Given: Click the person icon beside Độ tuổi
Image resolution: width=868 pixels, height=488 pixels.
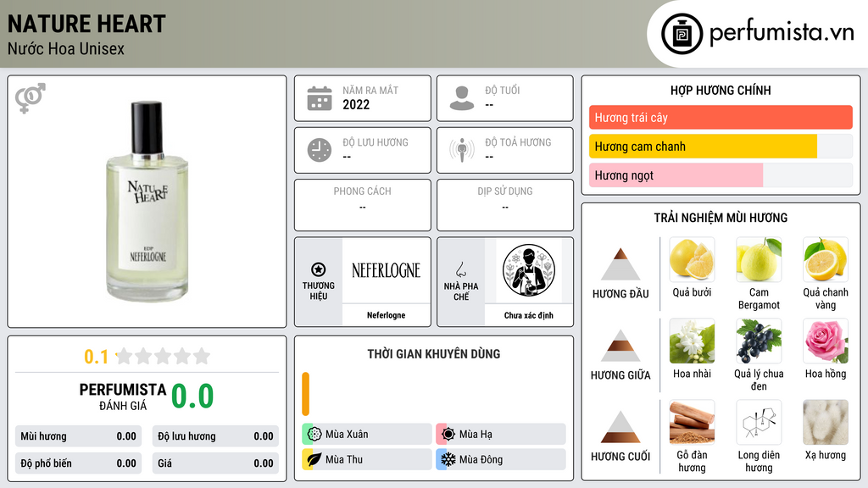Looking at the screenshot, I should tap(462, 98).
